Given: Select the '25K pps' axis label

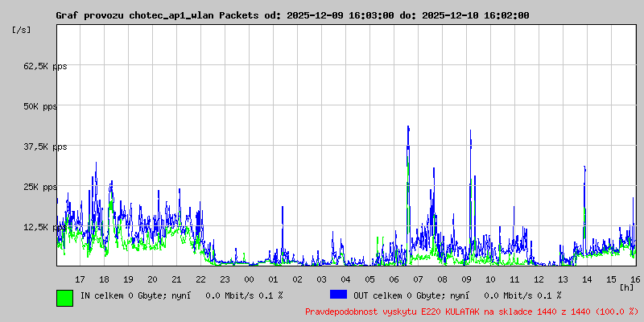Looking at the screenshot, I should (41, 187).
